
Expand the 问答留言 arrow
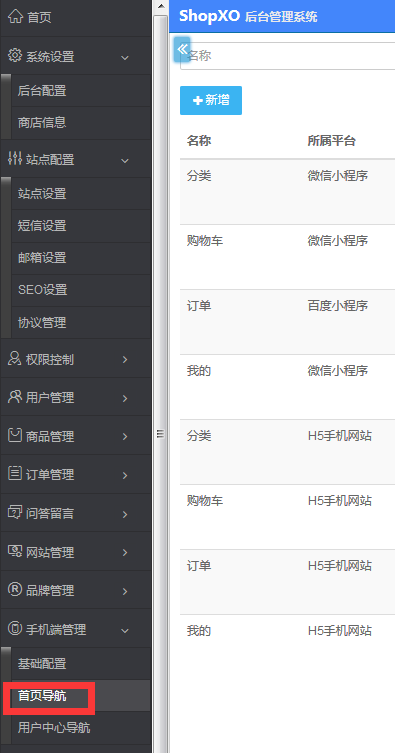tap(125, 514)
